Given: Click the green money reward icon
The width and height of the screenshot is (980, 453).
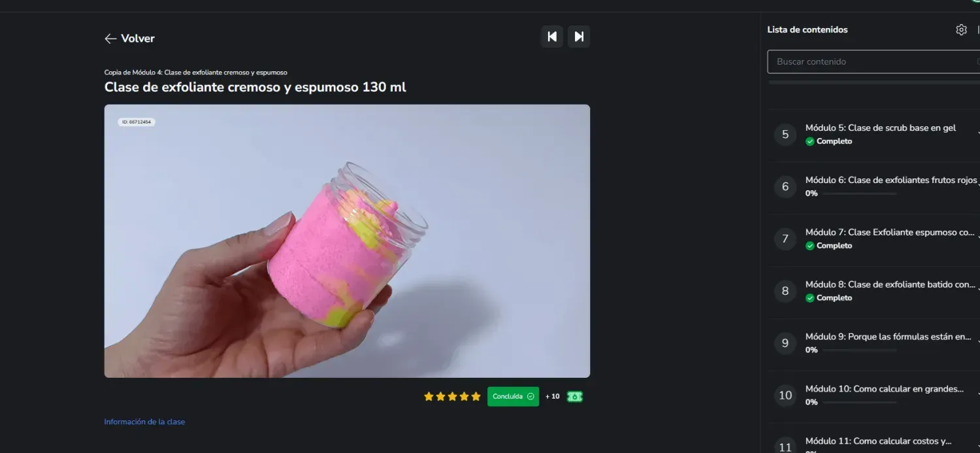Looking at the screenshot, I should (574, 396).
